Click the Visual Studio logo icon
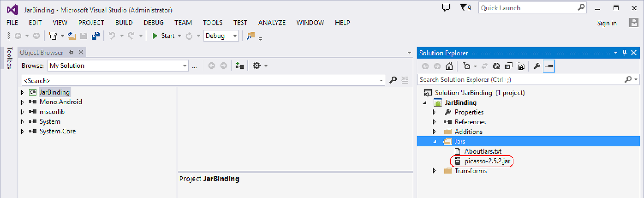 coord(12,10)
